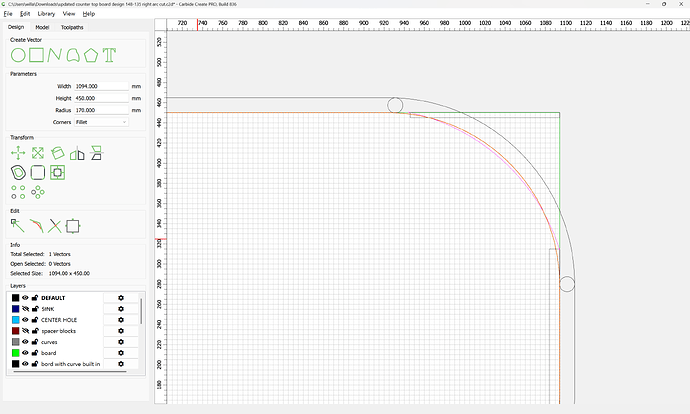Select the Circle vector tool
The image size is (690, 414).
click(x=18, y=54)
